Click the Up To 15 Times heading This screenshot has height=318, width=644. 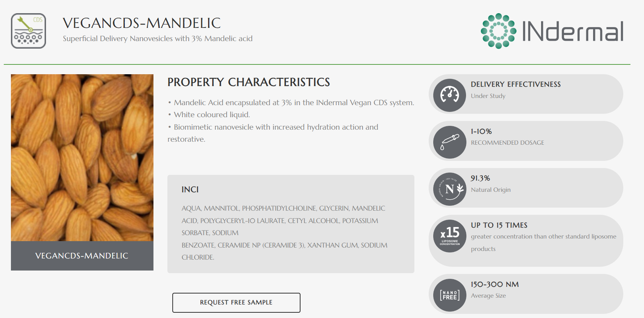[x=499, y=225]
